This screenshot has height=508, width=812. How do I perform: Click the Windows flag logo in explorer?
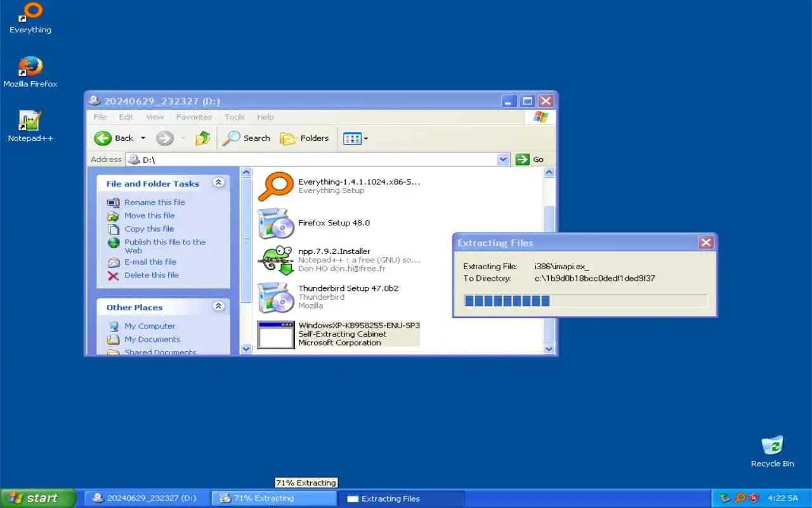click(540, 117)
